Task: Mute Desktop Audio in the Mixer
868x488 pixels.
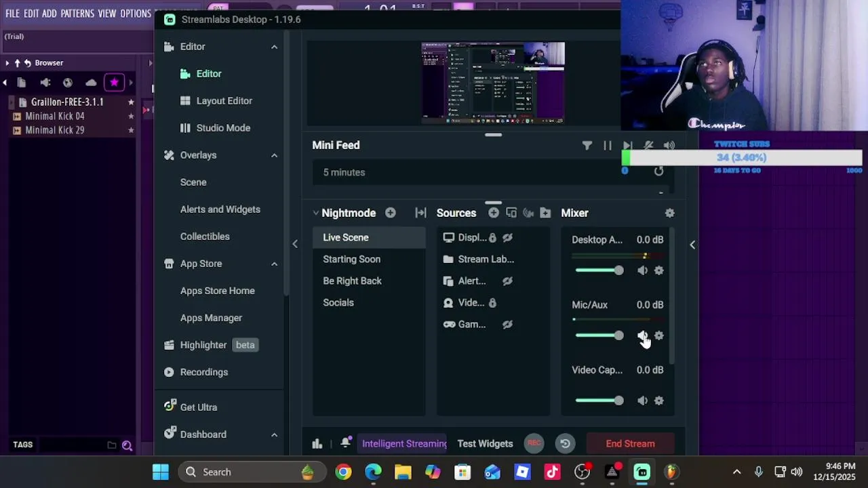Action: click(x=642, y=270)
